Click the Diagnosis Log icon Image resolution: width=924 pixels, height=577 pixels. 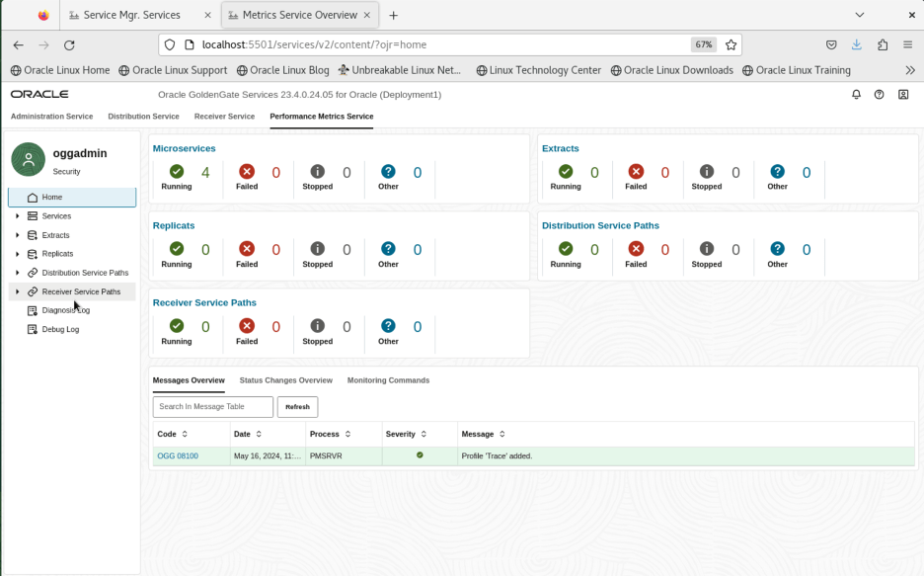33,310
